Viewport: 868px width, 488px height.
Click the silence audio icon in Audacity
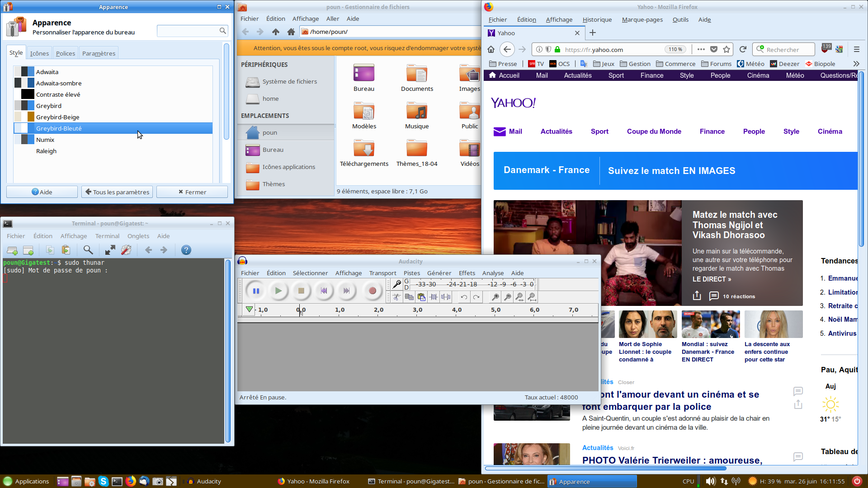446,297
